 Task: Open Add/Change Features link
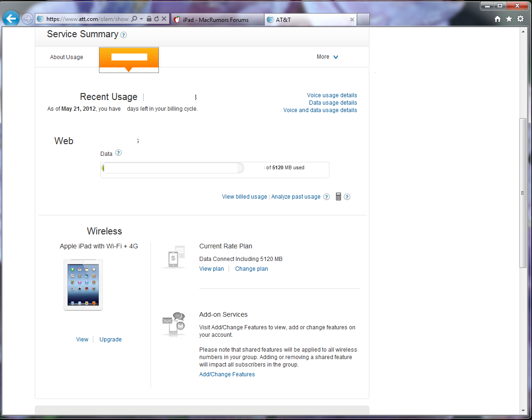click(x=227, y=374)
